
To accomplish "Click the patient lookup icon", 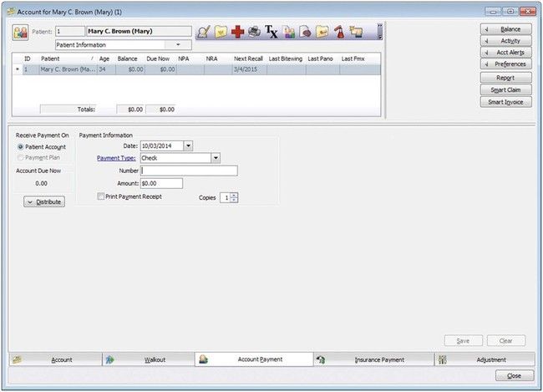I will (x=21, y=33).
